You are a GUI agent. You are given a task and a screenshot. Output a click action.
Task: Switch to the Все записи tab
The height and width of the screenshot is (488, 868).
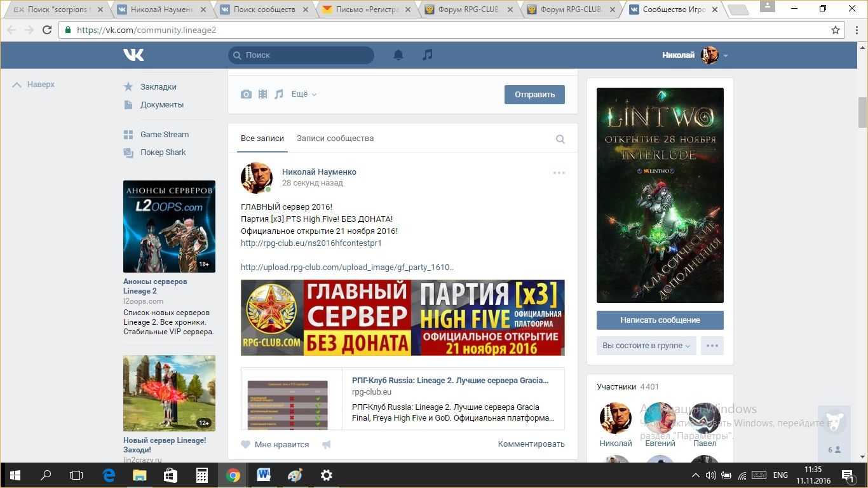262,139
